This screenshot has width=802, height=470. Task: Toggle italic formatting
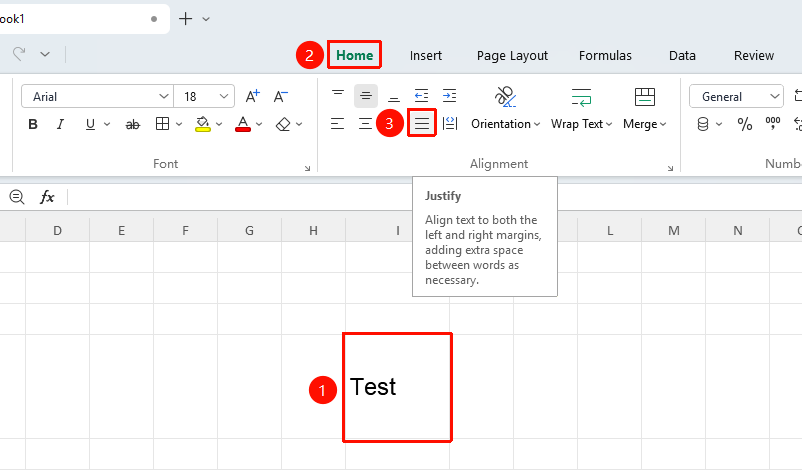pos(60,124)
